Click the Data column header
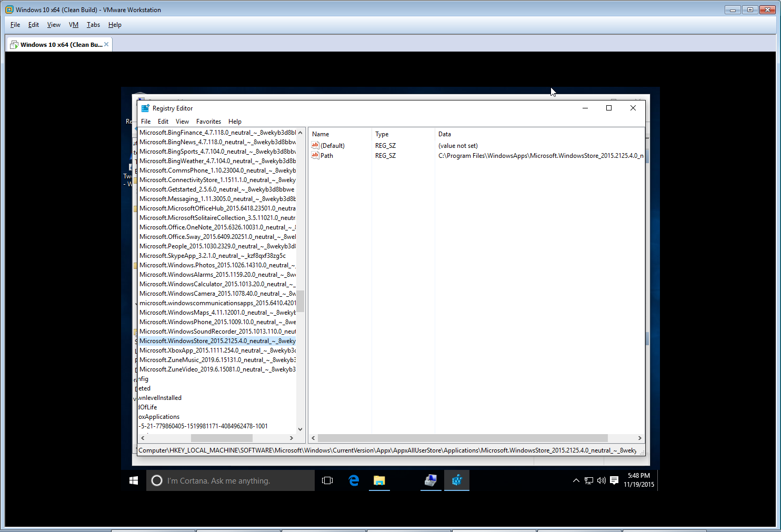 click(445, 134)
